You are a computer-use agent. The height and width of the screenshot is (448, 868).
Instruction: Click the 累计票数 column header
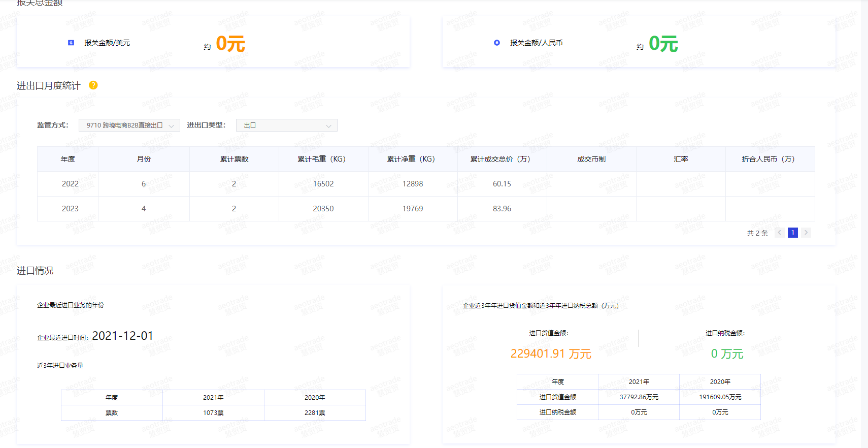coord(234,159)
